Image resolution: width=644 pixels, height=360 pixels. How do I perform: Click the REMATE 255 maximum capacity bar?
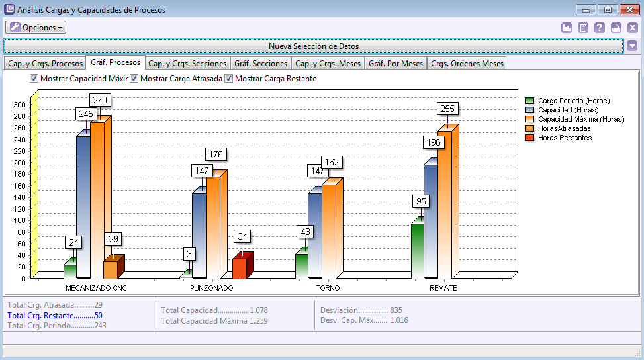(444, 205)
